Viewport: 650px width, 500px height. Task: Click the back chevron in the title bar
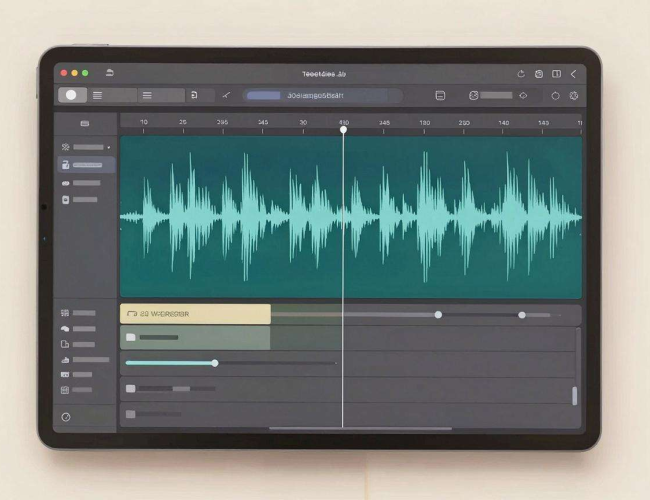[x=574, y=74]
